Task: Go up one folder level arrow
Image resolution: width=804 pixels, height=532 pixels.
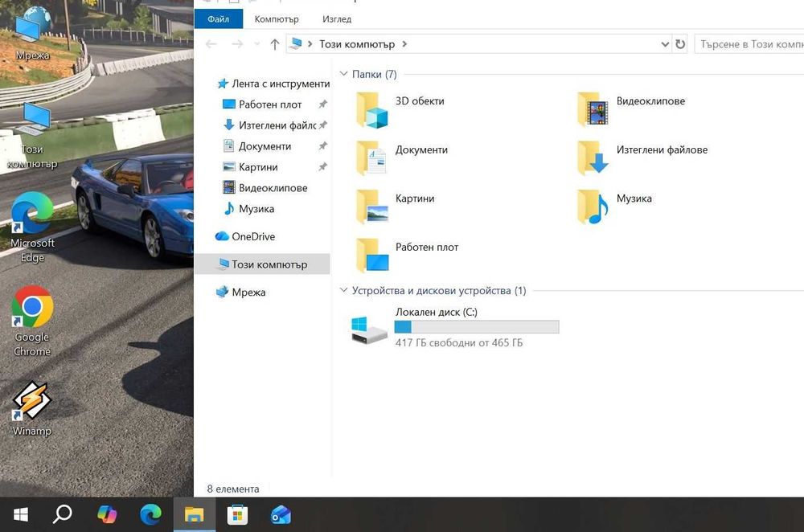Action: (275, 44)
